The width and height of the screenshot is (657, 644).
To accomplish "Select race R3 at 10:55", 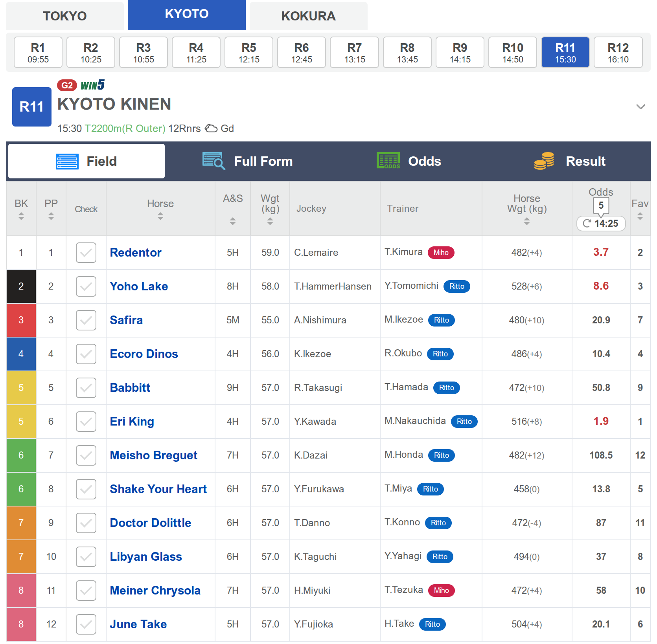I will 144,52.
